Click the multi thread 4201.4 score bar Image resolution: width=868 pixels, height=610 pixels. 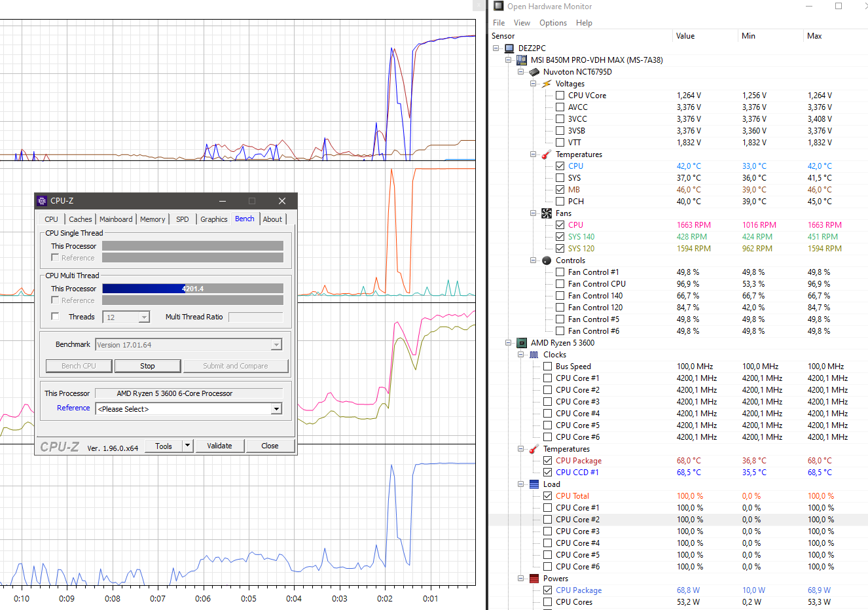tap(192, 289)
